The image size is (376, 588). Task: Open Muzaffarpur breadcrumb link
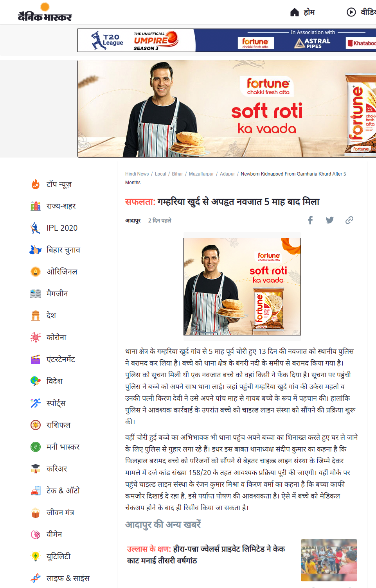(x=201, y=174)
